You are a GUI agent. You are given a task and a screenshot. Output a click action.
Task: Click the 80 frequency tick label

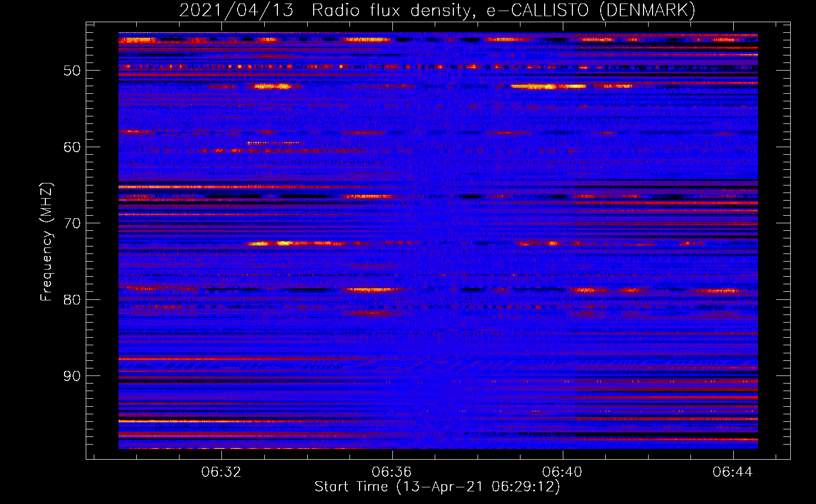point(72,300)
